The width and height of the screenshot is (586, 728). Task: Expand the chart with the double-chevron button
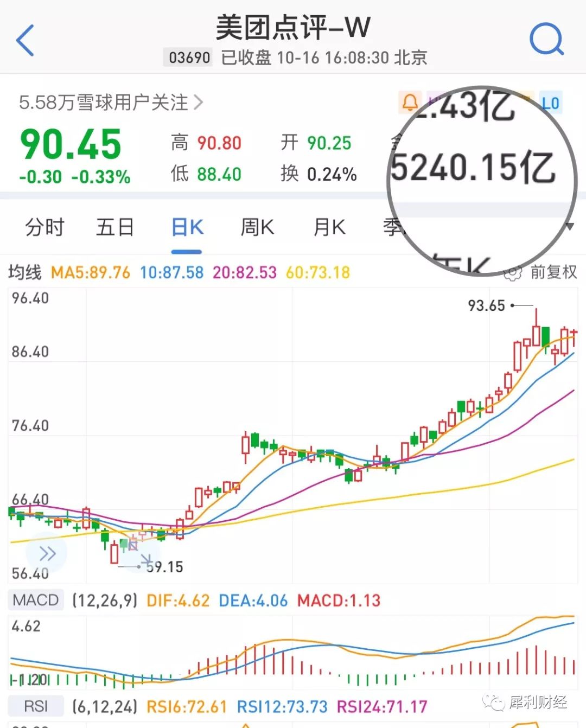coord(47,554)
